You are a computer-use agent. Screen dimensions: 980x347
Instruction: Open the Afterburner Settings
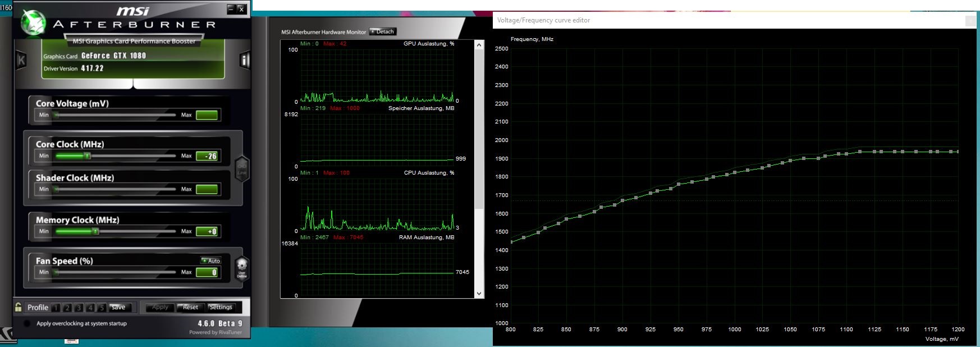[x=221, y=307]
